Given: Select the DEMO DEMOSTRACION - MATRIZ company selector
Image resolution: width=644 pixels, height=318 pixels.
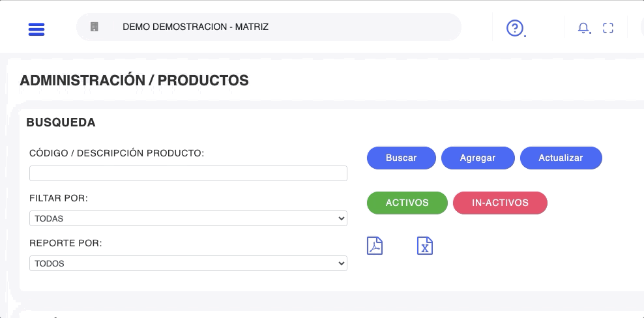Looking at the screenshot, I should click(x=269, y=27).
